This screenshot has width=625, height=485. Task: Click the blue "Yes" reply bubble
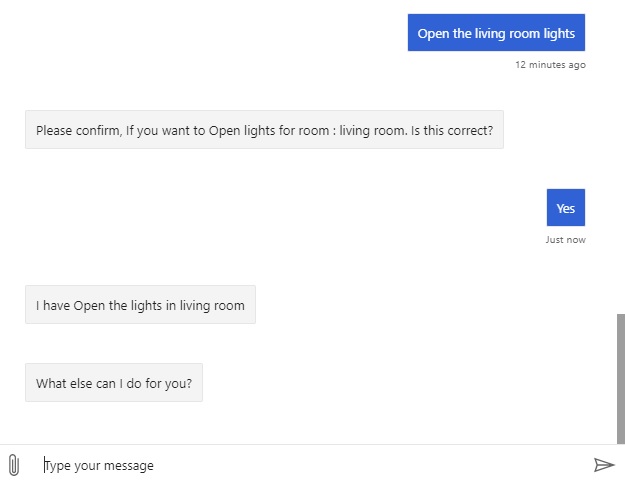[x=565, y=208]
